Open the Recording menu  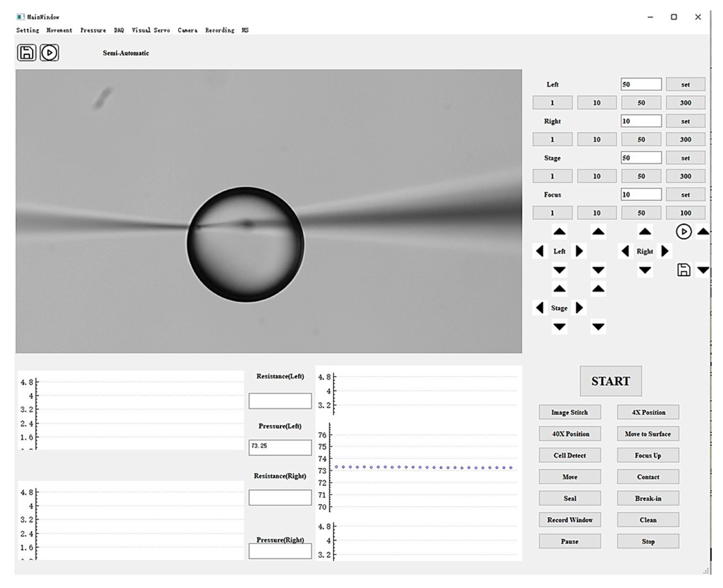point(219,30)
